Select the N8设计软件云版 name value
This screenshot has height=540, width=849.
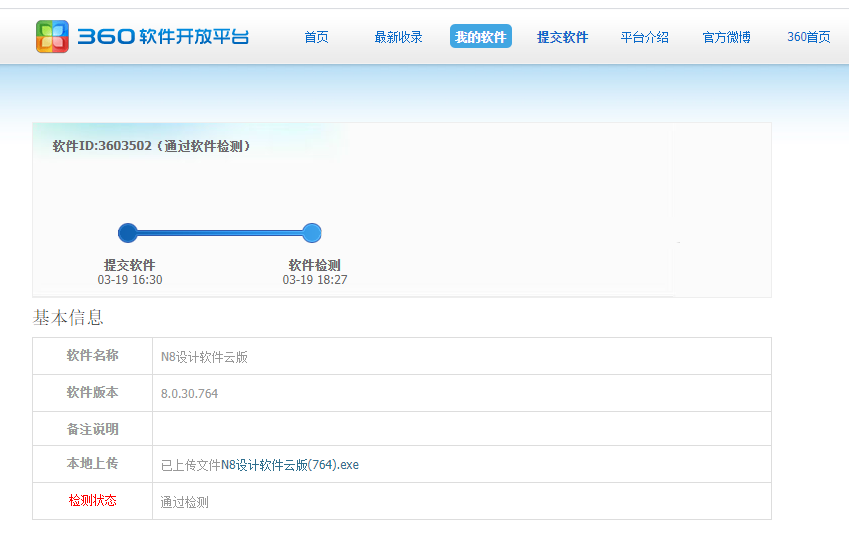[204, 357]
